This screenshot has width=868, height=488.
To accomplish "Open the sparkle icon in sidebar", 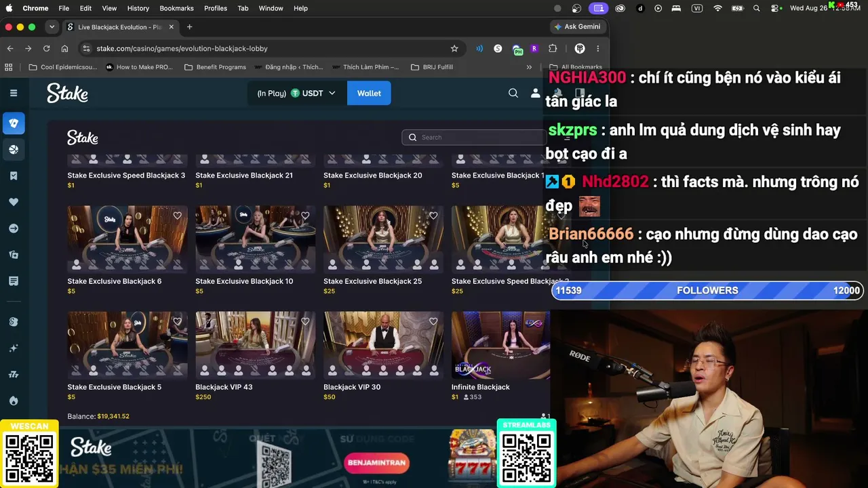I will (14, 348).
